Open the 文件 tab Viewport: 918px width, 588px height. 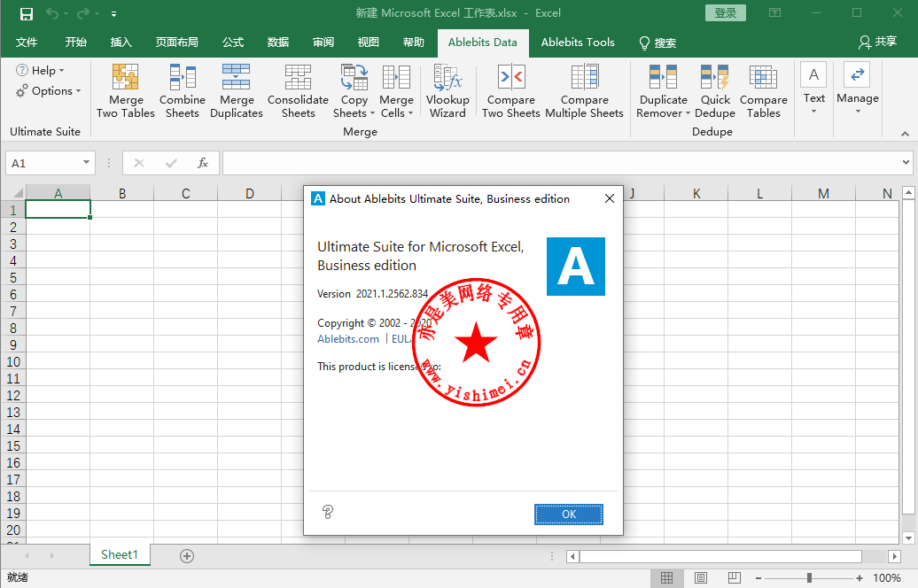click(x=27, y=43)
